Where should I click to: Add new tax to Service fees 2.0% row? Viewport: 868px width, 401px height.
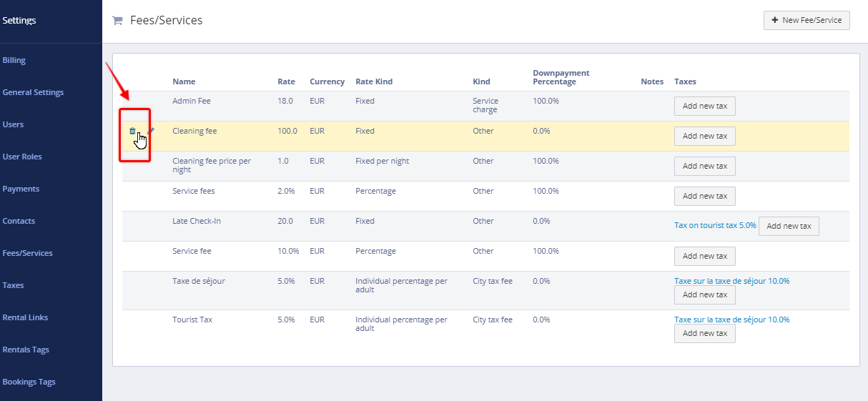pos(704,196)
